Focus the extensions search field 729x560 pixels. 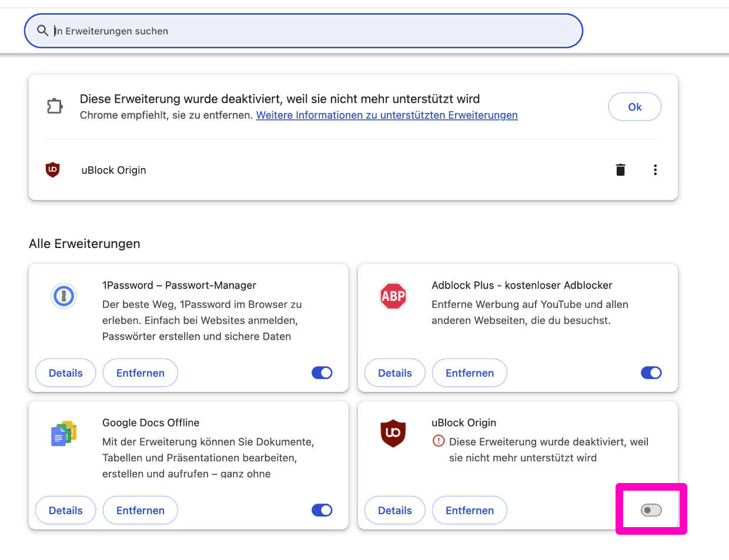303,31
